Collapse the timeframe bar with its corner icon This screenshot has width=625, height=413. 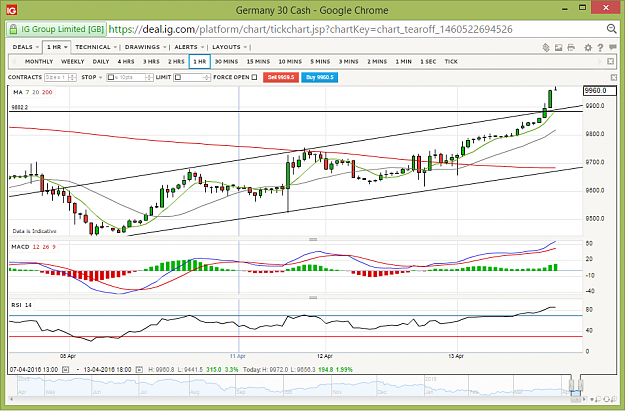click(610, 61)
